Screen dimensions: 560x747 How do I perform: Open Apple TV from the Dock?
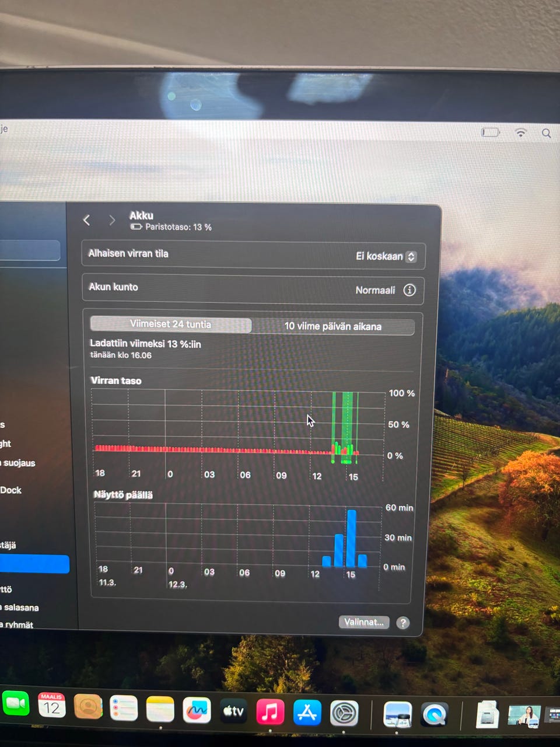pyautogui.click(x=233, y=711)
